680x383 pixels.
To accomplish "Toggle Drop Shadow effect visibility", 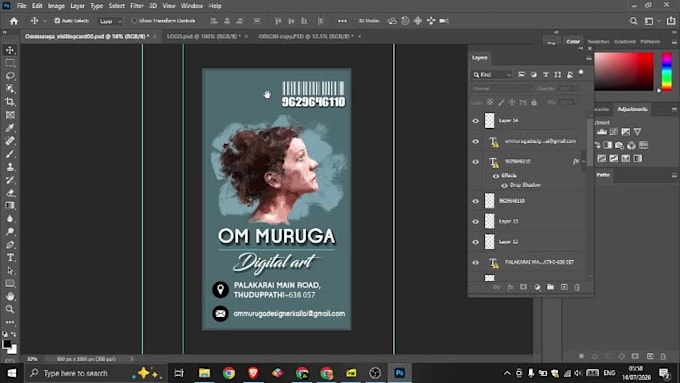I will 504,186.
